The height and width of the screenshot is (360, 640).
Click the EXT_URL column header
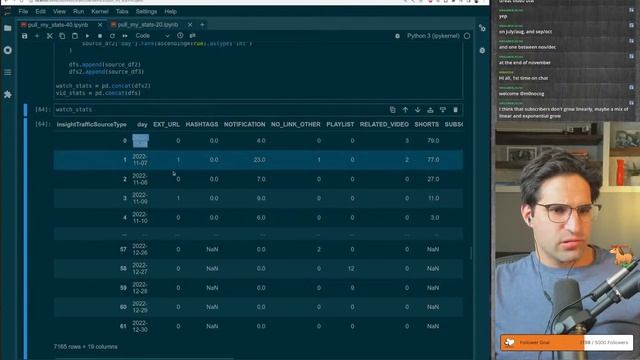167,124
